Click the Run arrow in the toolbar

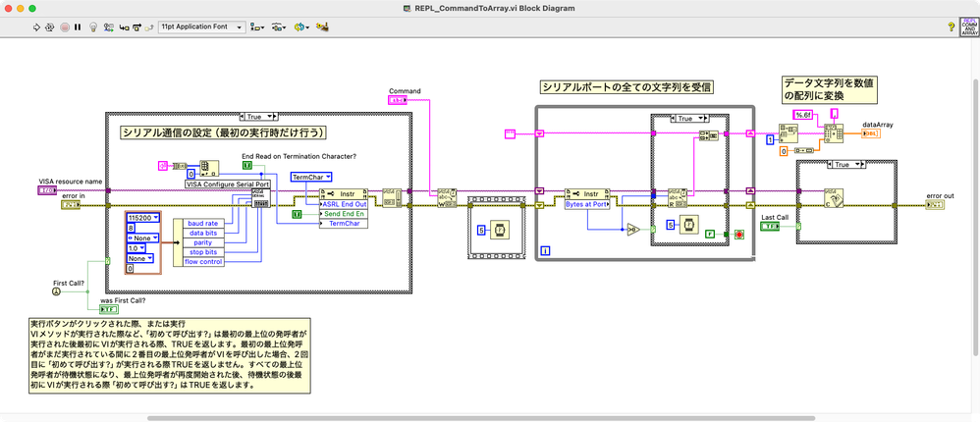[x=35, y=27]
